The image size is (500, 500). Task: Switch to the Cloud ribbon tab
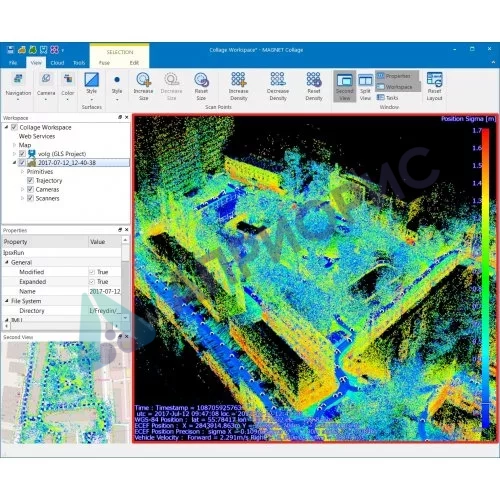click(x=57, y=63)
